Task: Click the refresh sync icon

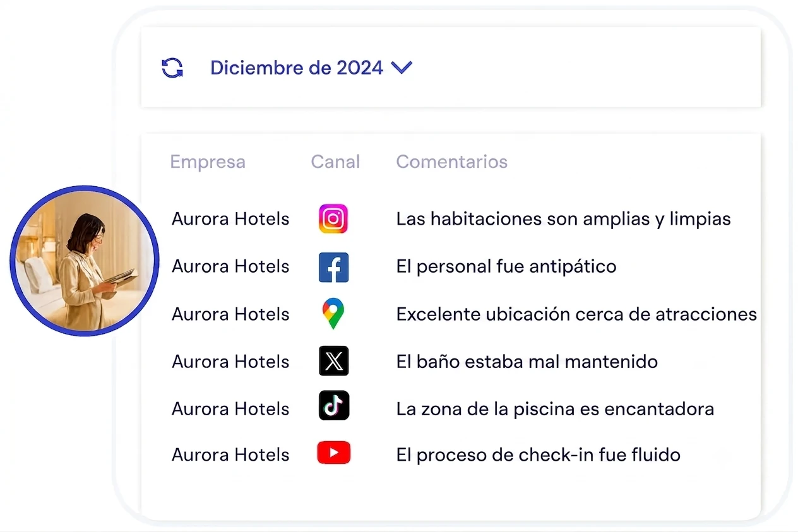Action: (172, 68)
